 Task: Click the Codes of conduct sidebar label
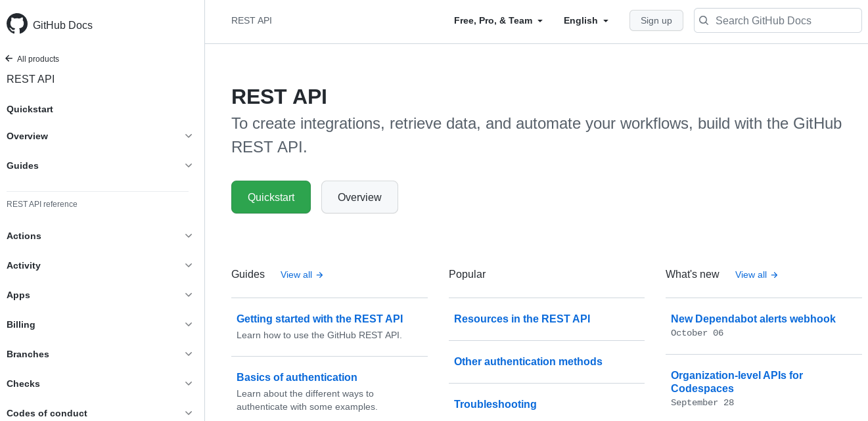[47, 413]
